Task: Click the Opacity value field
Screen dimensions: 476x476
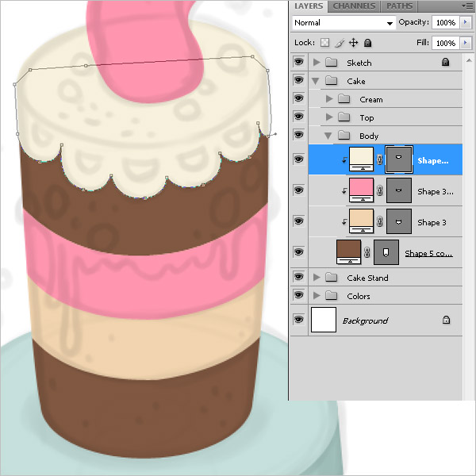Action: (446, 22)
